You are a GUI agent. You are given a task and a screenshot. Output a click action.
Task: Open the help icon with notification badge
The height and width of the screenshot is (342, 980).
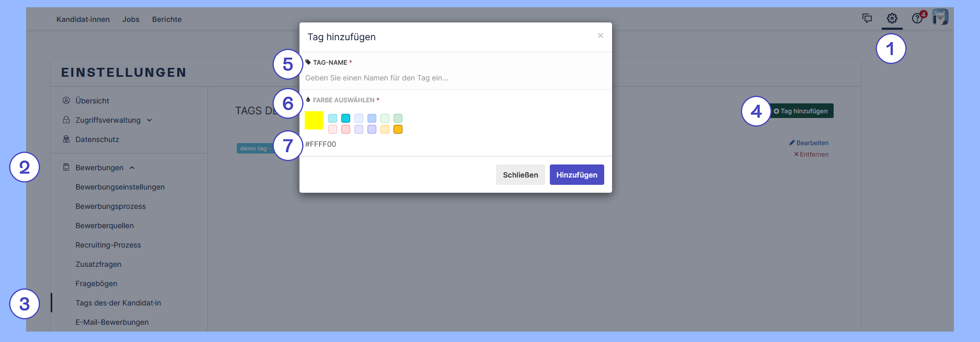pos(918,18)
